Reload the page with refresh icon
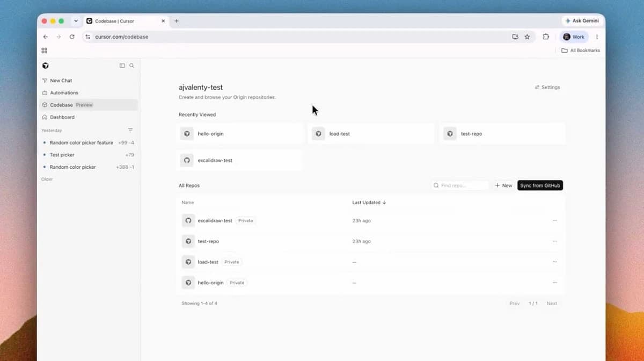This screenshot has width=644, height=361. tap(72, 37)
